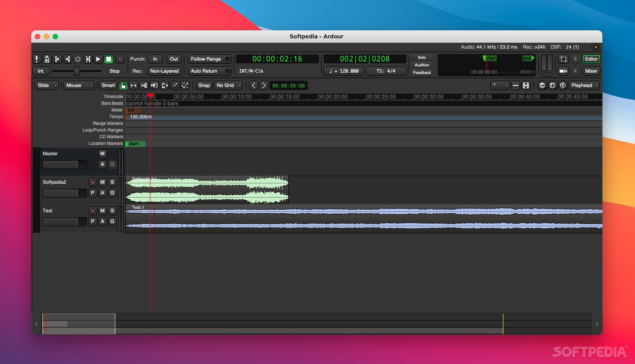Open the Non-Layered record mode dropdown

pos(164,71)
